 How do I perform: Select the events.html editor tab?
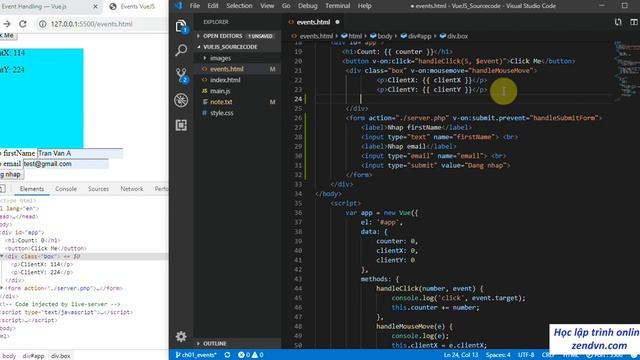tap(313, 22)
